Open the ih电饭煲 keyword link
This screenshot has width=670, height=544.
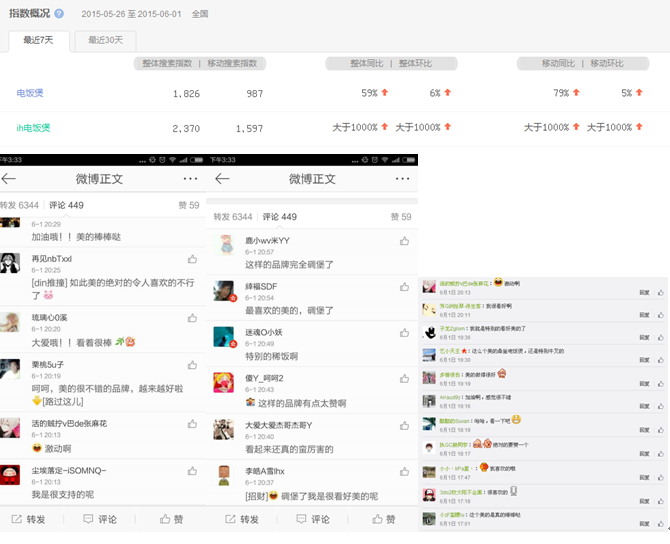[33, 128]
